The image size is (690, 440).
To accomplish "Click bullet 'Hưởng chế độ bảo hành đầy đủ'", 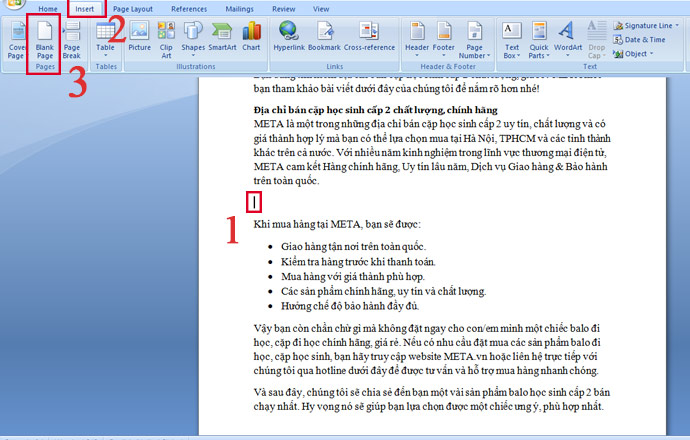I will (x=350, y=306).
